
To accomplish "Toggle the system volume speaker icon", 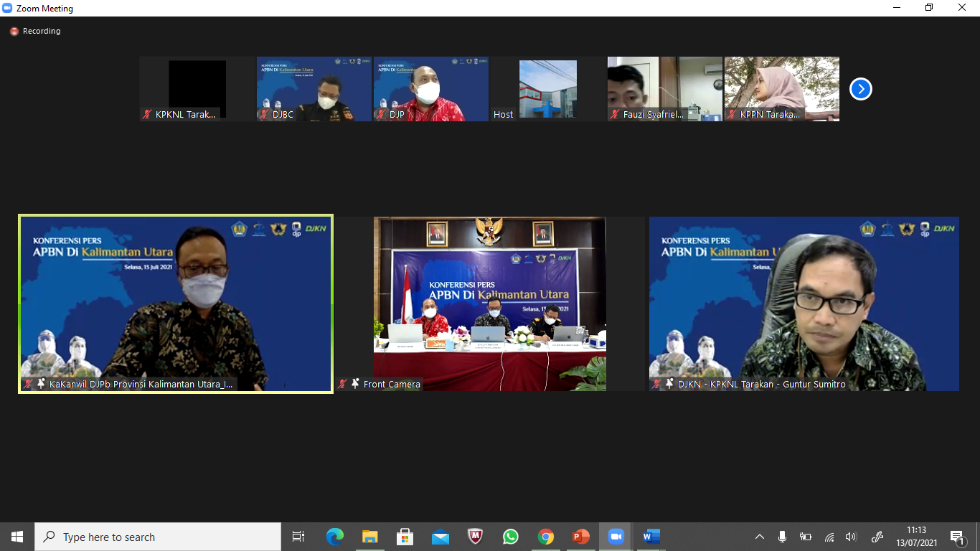I will coord(851,537).
